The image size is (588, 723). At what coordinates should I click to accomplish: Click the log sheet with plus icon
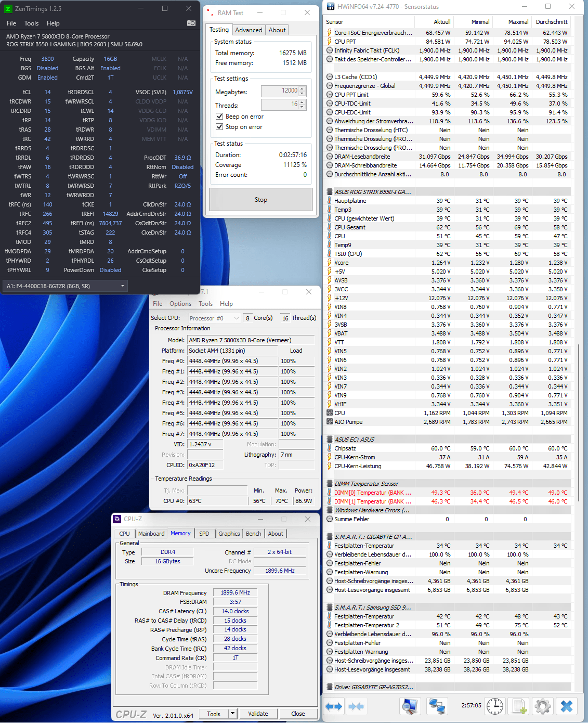[519, 706]
